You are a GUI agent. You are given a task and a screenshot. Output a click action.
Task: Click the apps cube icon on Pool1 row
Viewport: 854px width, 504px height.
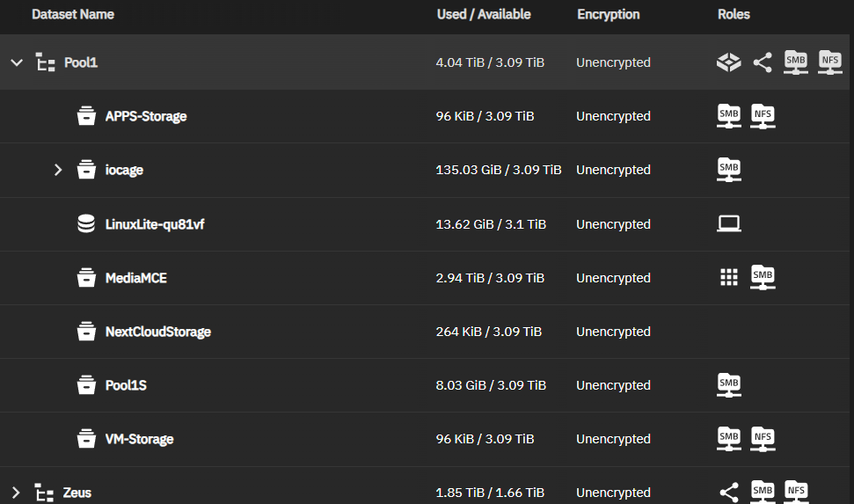tap(729, 62)
